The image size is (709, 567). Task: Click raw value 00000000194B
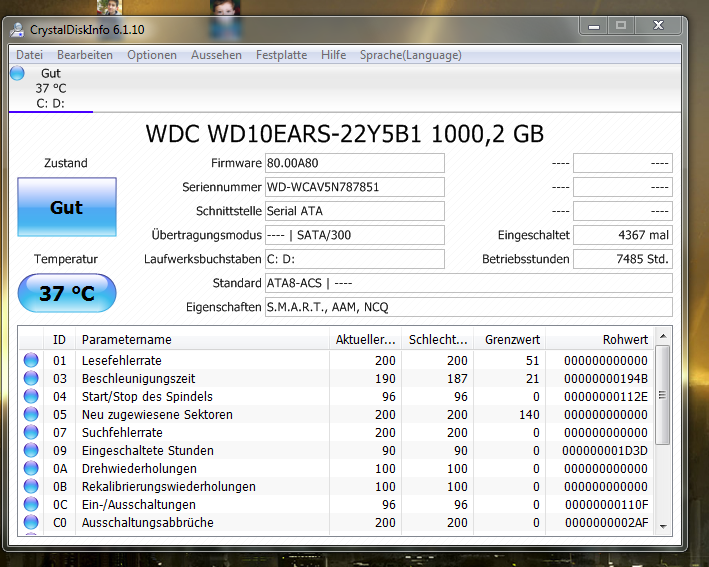tap(606, 378)
